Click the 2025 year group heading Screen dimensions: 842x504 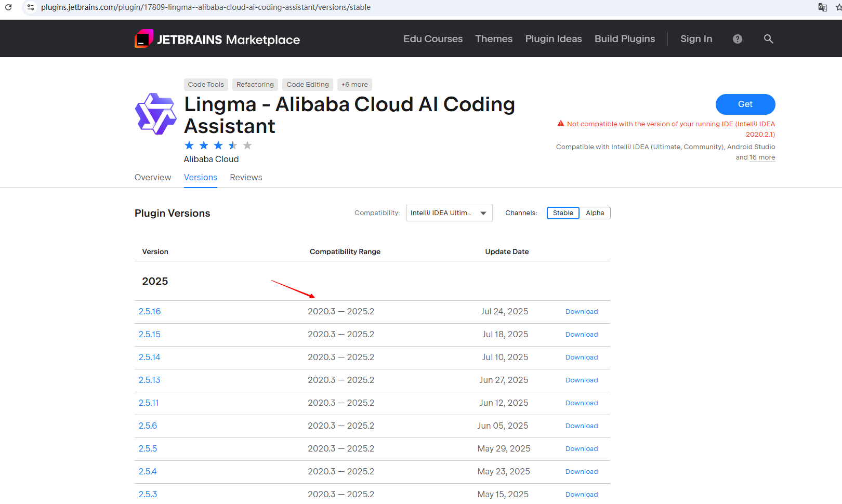point(155,282)
